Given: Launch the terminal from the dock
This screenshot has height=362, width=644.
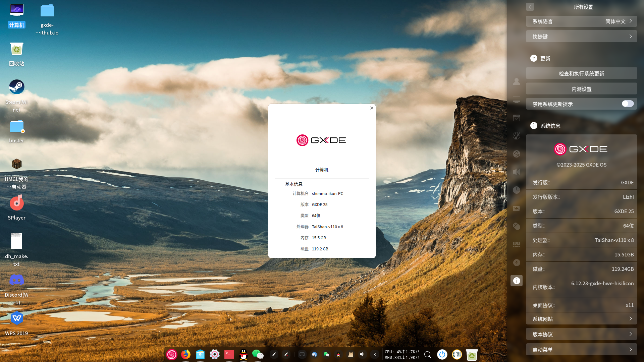Looking at the screenshot, I should 229,354.
